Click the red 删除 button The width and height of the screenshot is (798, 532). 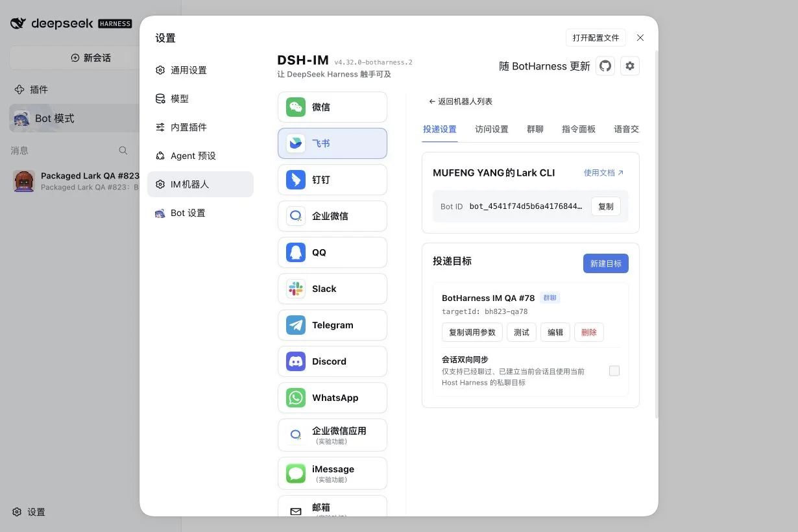589,332
